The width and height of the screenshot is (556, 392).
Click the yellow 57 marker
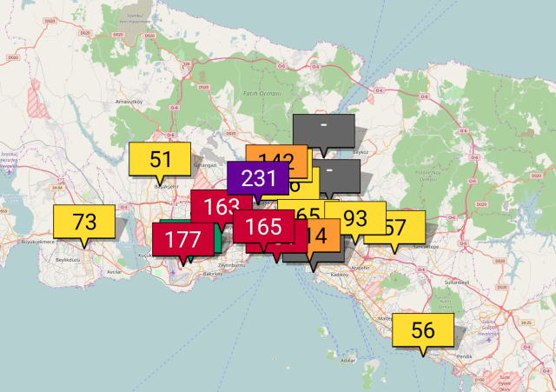[404, 226]
